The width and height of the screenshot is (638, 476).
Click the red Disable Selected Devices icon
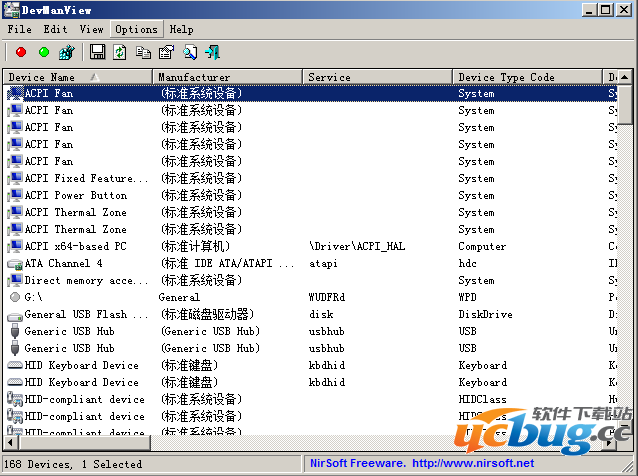pyautogui.click(x=21, y=52)
